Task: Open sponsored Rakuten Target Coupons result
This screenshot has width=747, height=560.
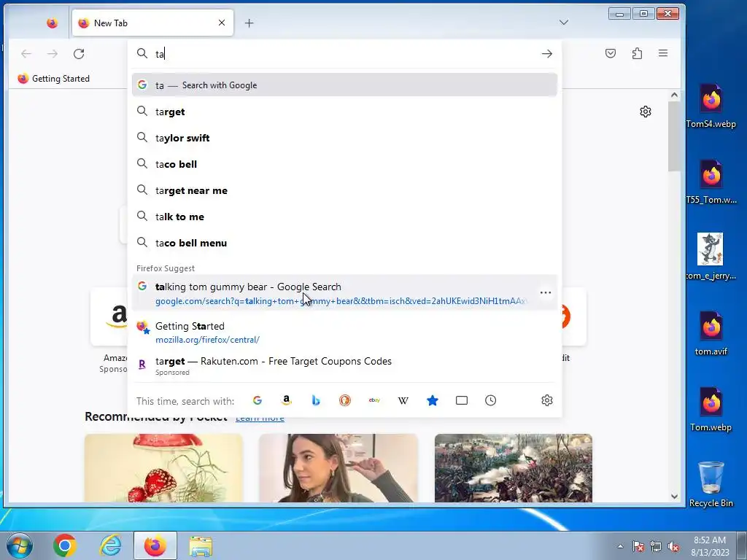Action: point(344,366)
